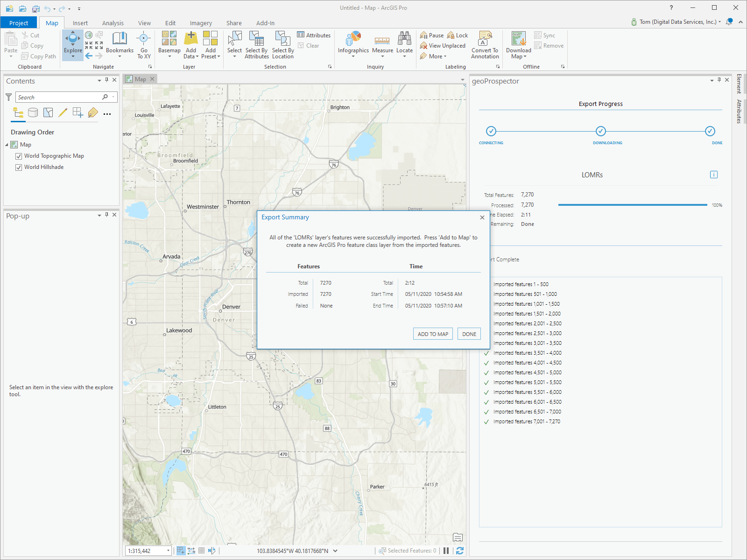Click the Infographics tool
Image resolution: width=747 pixels, height=560 pixels.
[353, 45]
